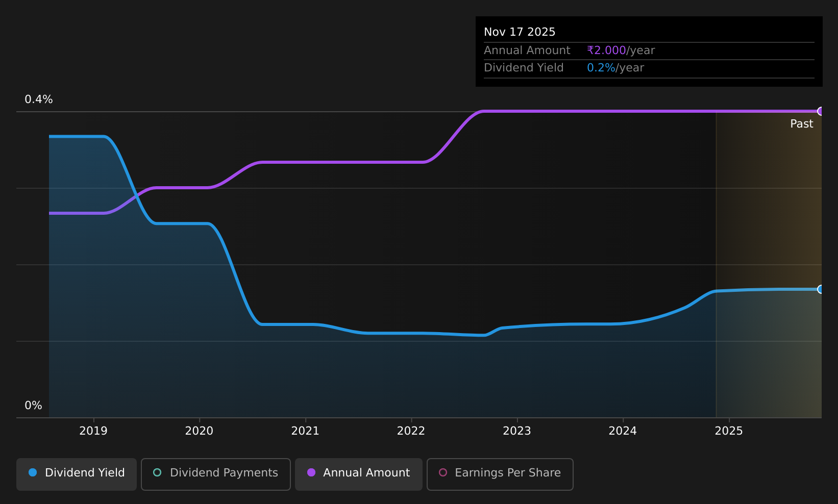Click the 2021 x-axis label
The width and height of the screenshot is (838, 504).
pos(305,431)
